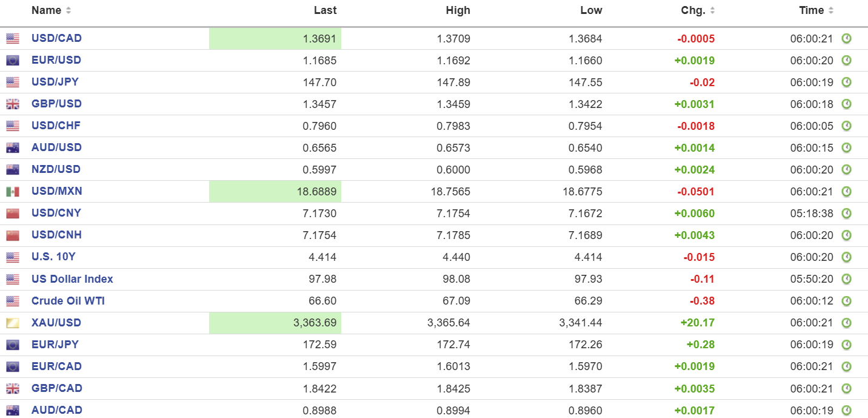Click the clock icon in Crude Oil WTI row
This screenshot has height=418, width=868.
(846, 301)
